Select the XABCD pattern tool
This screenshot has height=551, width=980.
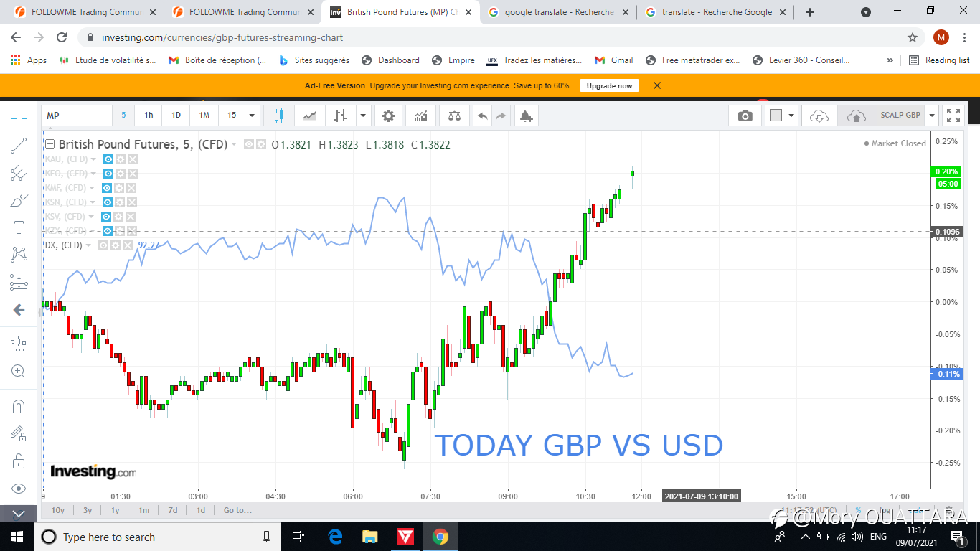(19, 255)
